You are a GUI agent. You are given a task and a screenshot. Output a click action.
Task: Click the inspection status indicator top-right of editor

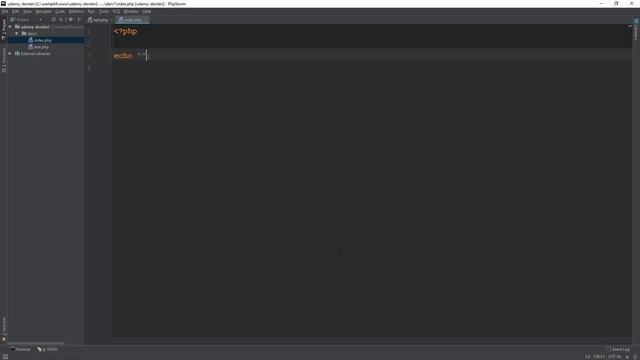(630, 26)
